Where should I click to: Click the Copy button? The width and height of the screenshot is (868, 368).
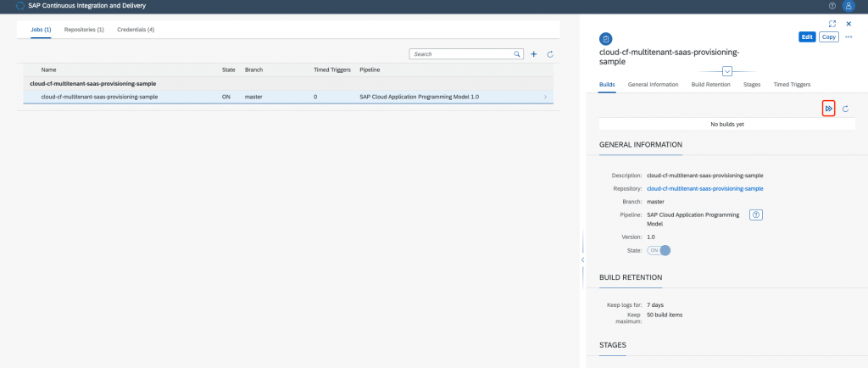tap(829, 37)
